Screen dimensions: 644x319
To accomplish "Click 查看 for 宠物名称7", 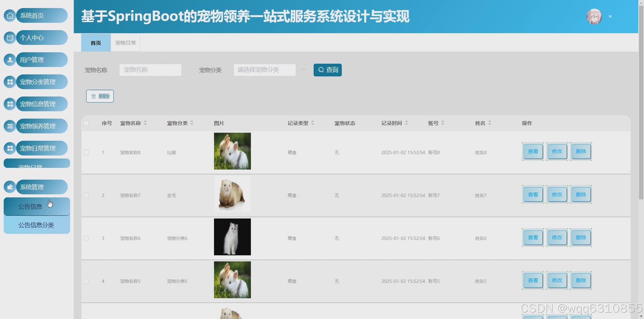I will [x=533, y=194].
